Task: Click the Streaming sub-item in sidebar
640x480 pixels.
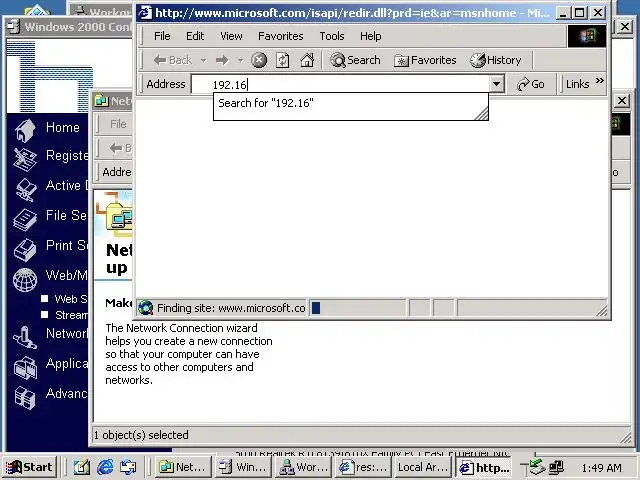Action: click(x=71, y=315)
